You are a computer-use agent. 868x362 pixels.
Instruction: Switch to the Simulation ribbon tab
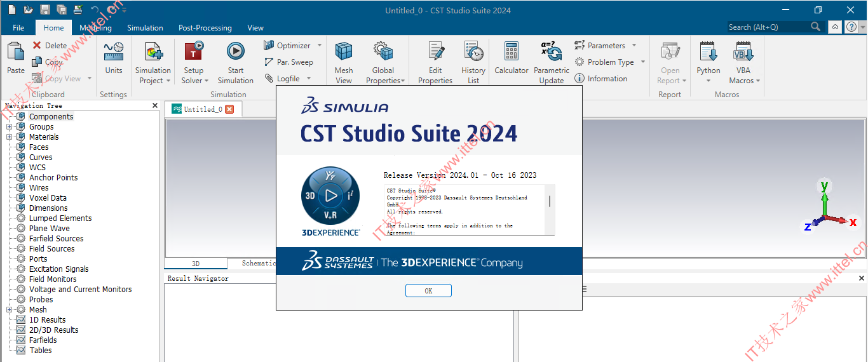pos(145,28)
